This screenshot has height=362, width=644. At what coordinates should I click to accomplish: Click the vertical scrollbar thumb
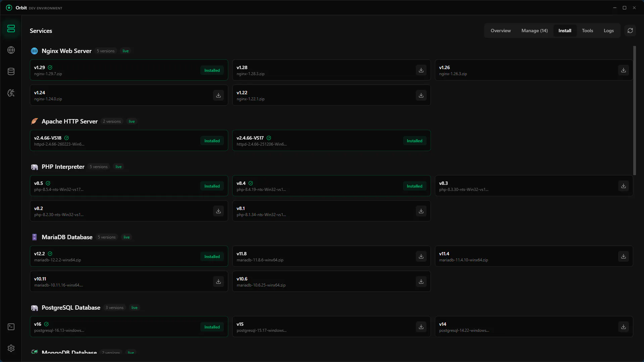[x=634, y=110]
